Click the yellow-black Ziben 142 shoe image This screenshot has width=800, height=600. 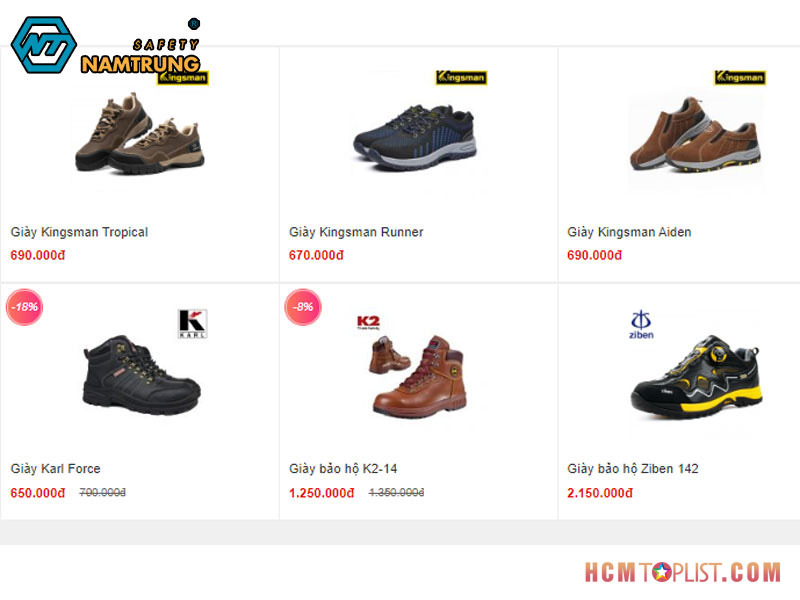point(697,378)
